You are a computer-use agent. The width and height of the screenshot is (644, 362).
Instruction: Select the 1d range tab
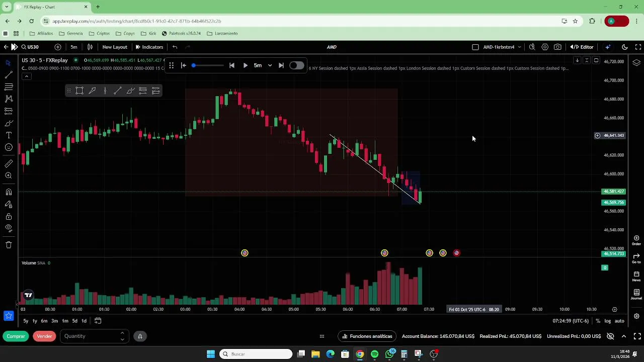84,321
